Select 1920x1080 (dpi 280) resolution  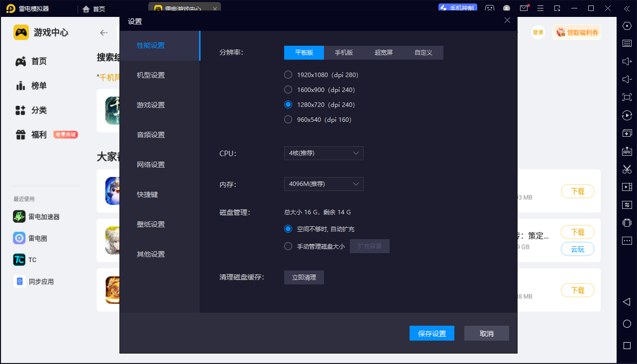click(x=288, y=75)
